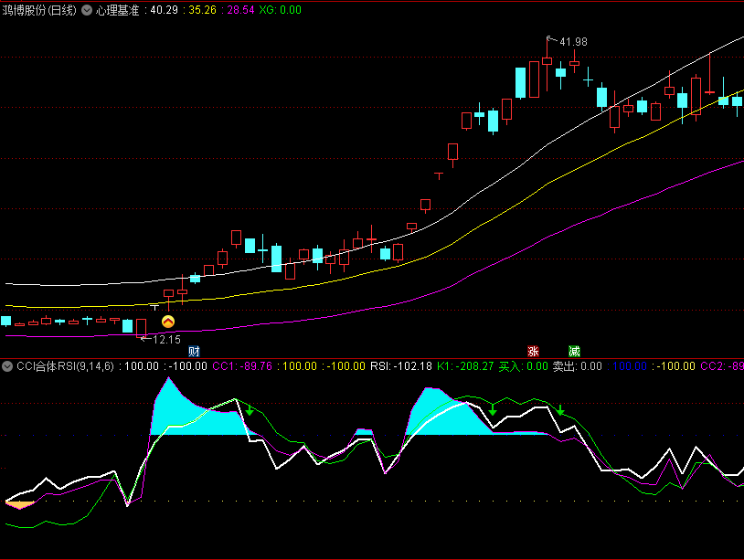
Task: Click the CCI合体RSI(9,14,6) indicator name
Action: [66, 366]
